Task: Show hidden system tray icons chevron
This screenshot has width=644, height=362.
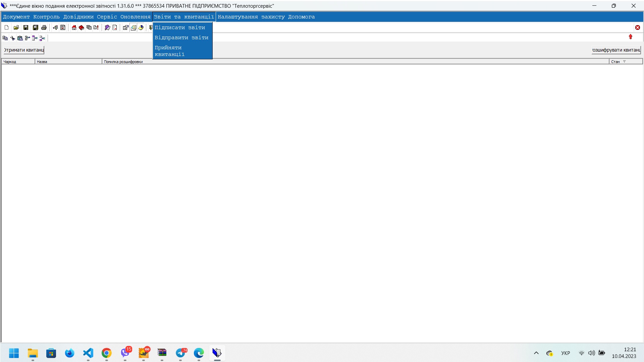Action: [x=536, y=353]
